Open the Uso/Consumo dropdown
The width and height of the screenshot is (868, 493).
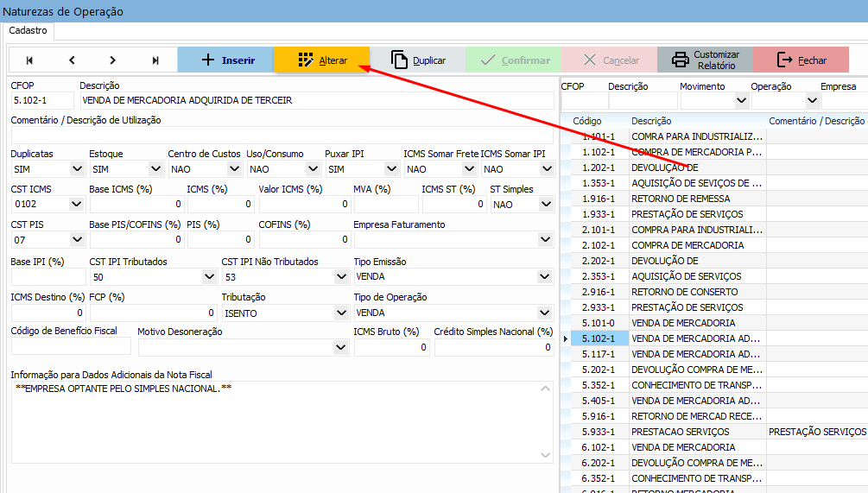pyautogui.click(x=313, y=168)
